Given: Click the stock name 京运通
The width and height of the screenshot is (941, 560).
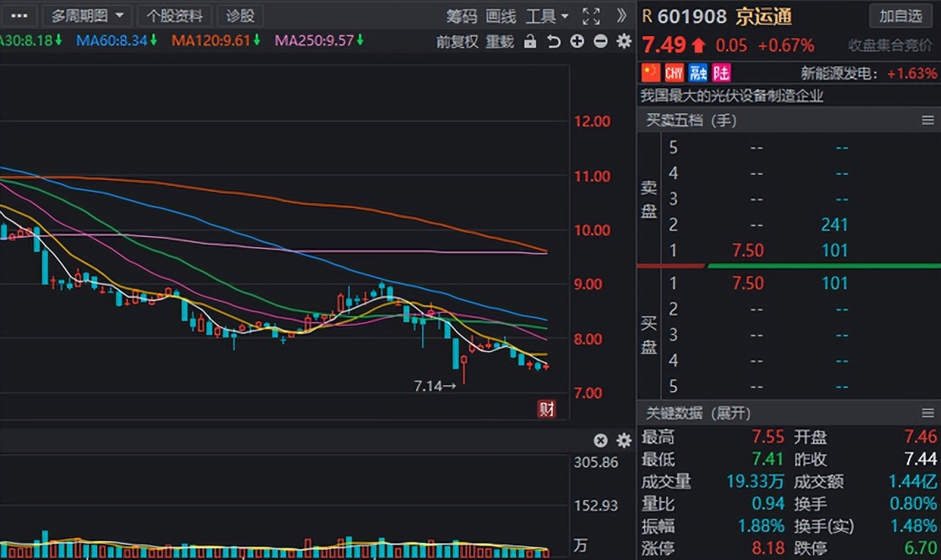Looking at the screenshot, I should click(x=763, y=16).
